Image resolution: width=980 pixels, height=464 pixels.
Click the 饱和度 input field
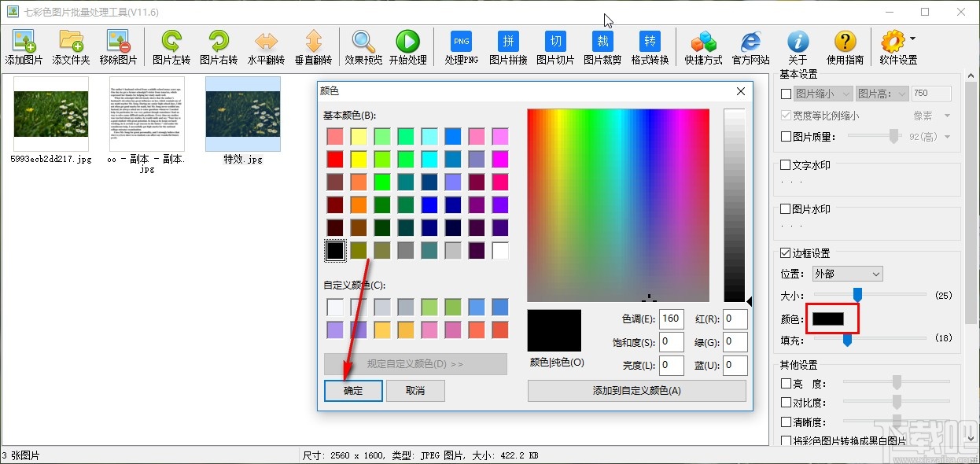672,341
